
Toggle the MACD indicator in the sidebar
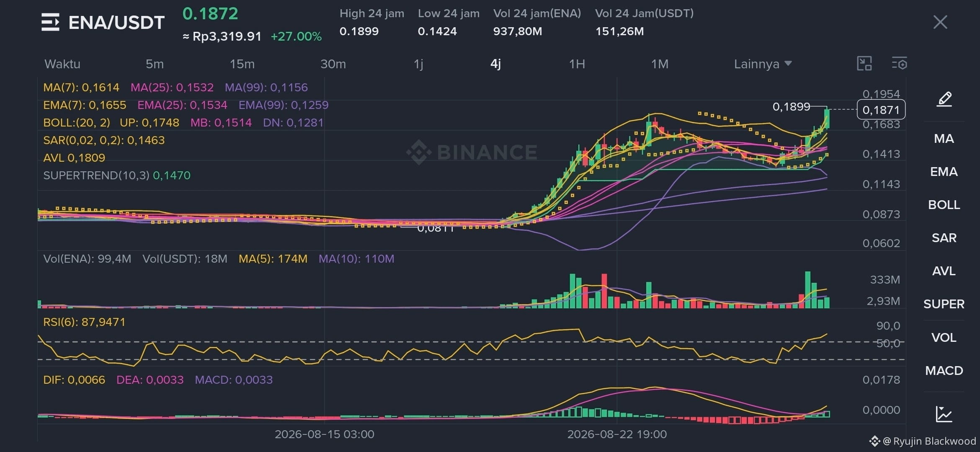944,371
